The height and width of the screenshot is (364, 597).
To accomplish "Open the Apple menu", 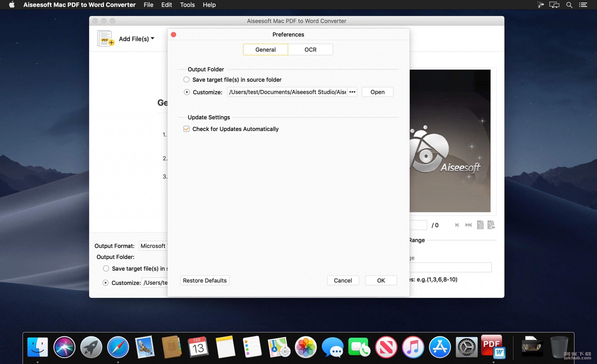I will click(12, 5).
